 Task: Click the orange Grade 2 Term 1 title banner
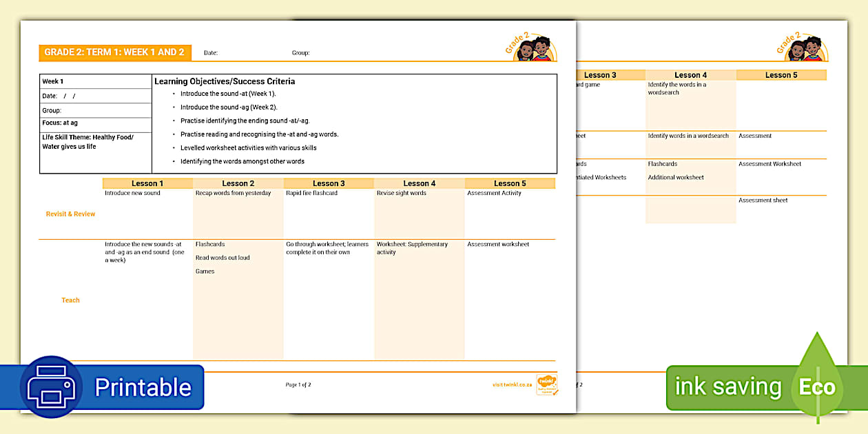click(x=114, y=52)
